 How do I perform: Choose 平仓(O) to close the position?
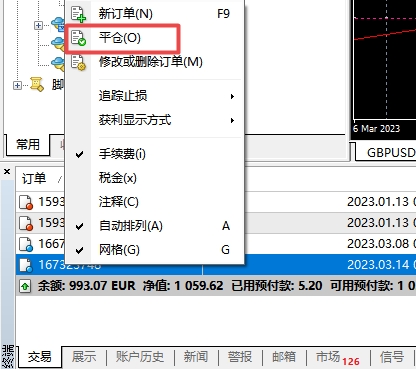tap(154, 38)
